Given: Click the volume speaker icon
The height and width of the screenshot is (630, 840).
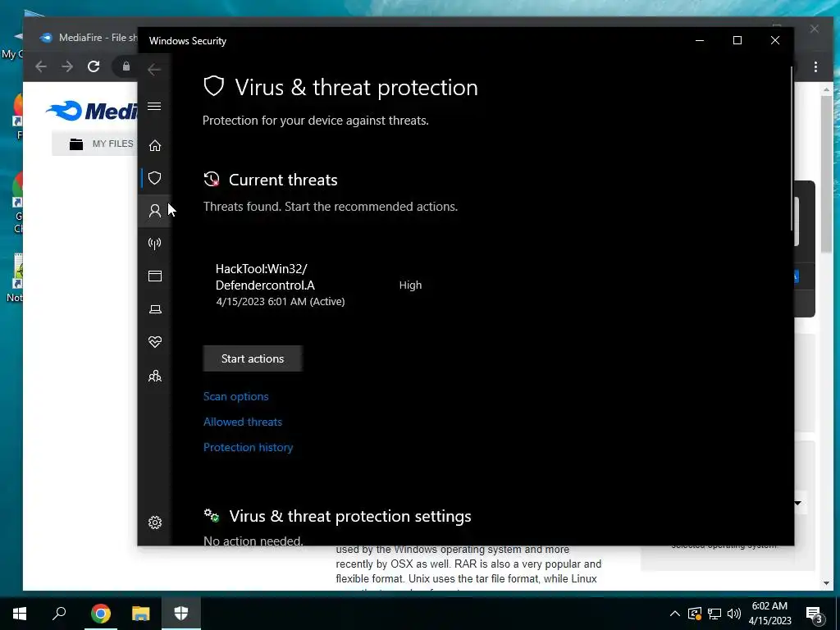Looking at the screenshot, I should 734,614.
